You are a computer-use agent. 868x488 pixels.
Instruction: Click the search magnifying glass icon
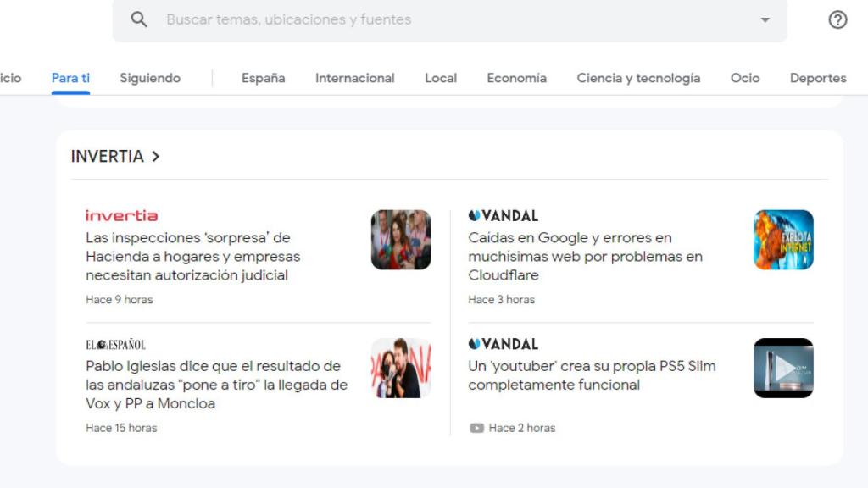pos(139,18)
